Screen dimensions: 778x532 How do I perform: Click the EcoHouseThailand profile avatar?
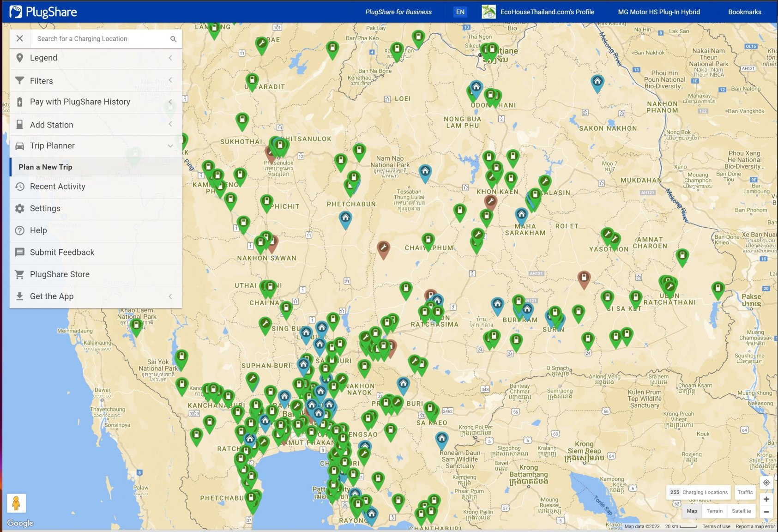489,12
